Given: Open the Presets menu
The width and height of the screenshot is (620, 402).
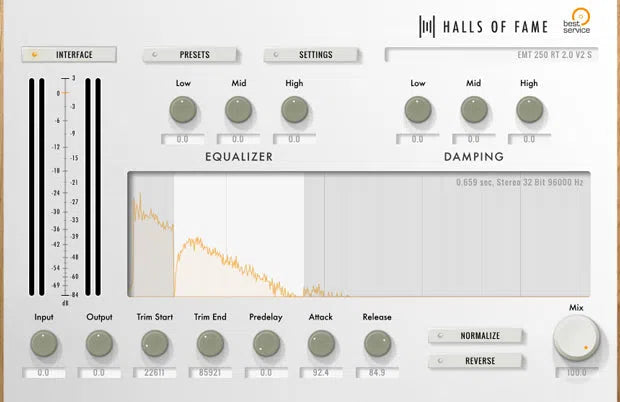Looking at the screenshot, I should (188, 55).
